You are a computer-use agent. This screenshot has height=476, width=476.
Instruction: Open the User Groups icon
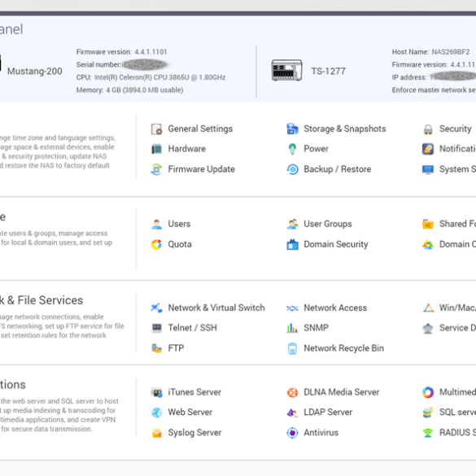(x=292, y=224)
